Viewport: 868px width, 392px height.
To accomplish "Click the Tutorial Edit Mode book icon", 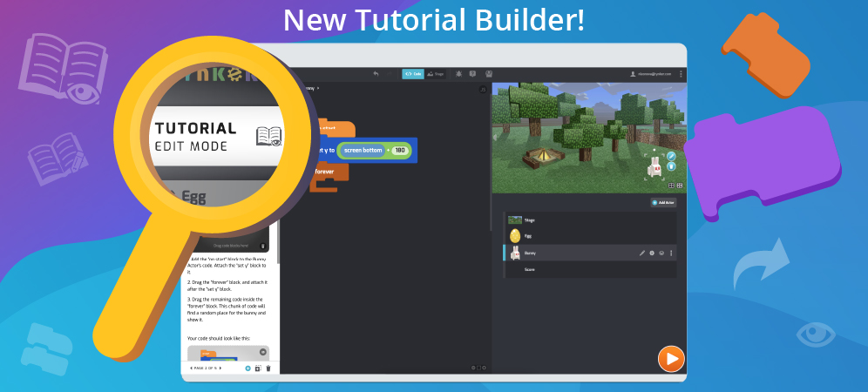I will tap(269, 136).
